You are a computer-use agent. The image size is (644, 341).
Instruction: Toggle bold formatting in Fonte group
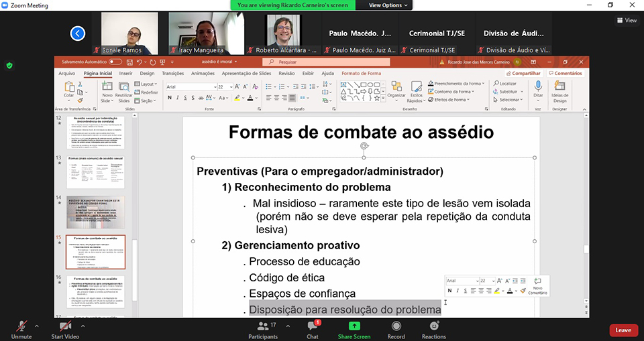(x=169, y=98)
